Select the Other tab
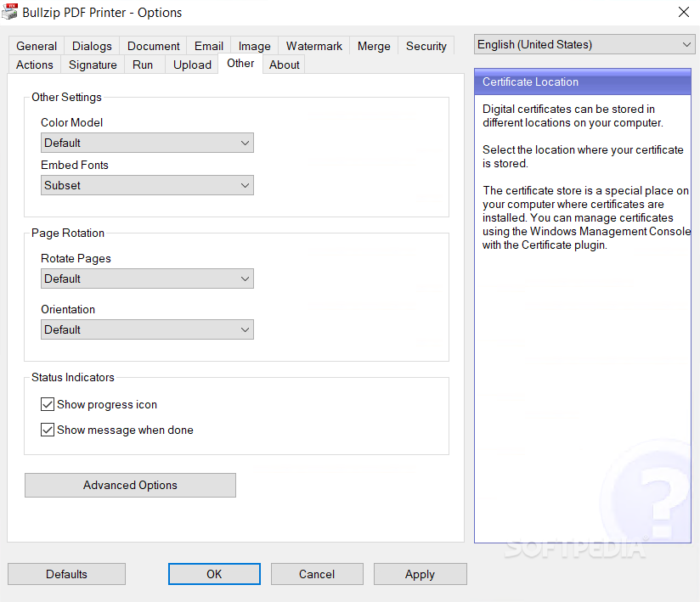The width and height of the screenshot is (700, 602). pos(240,64)
